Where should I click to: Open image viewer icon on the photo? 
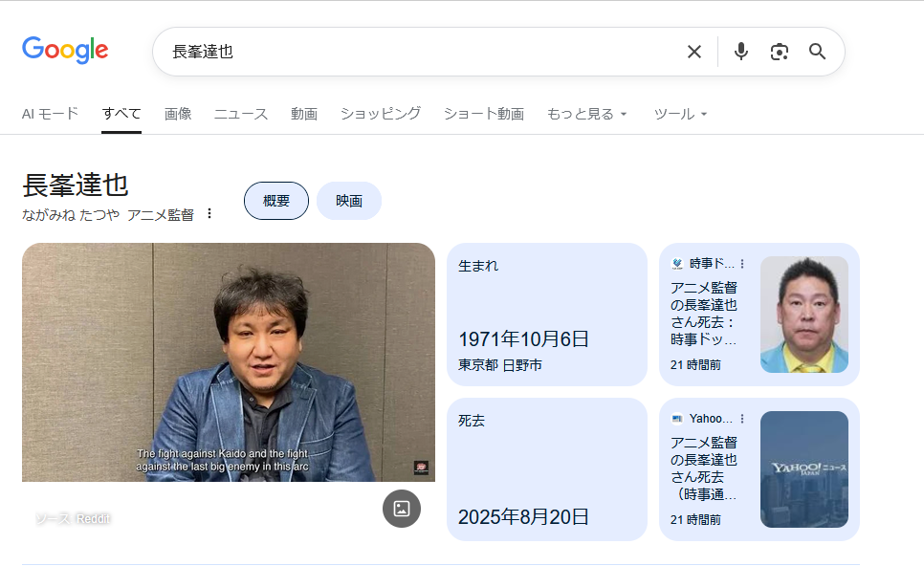[402, 508]
